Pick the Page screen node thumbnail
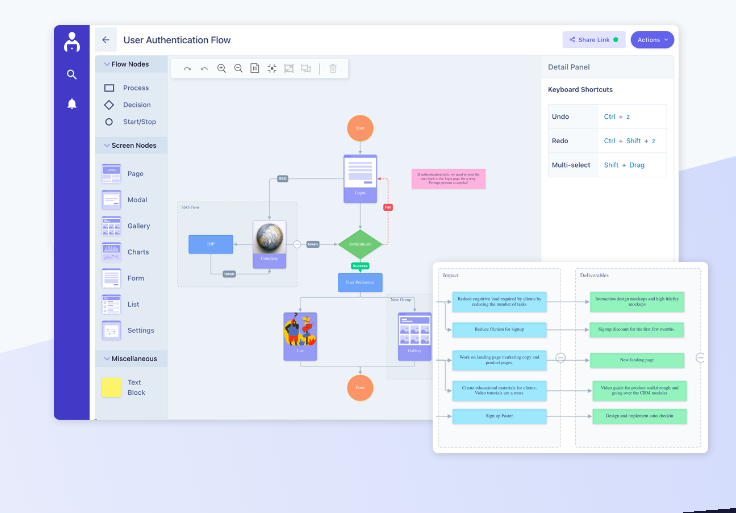Image resolution: width=736 pixels, height=513 pixels. (111, 174)
